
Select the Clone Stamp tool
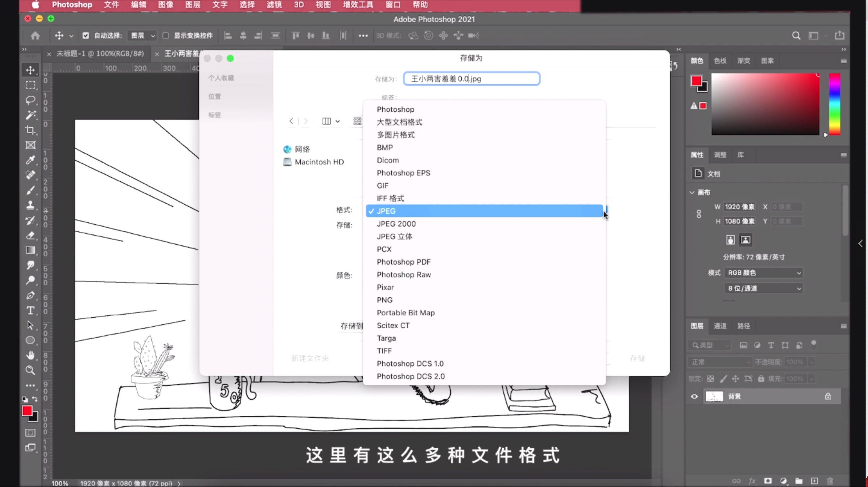[30, 205]
